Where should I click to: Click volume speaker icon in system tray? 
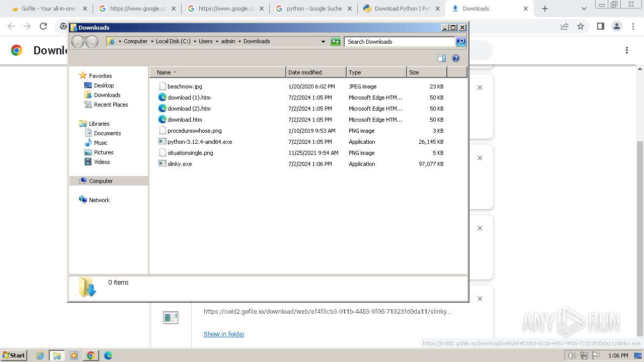[572, 355]
